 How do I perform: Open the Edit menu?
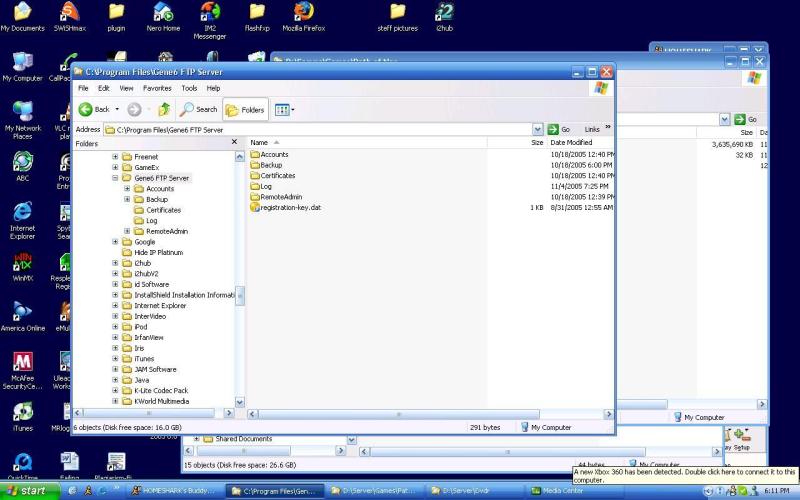point(104,88)
